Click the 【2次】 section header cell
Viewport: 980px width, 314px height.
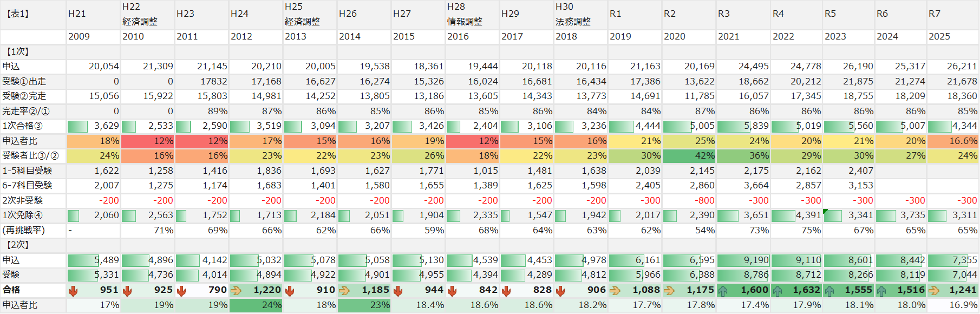[32, 245]
